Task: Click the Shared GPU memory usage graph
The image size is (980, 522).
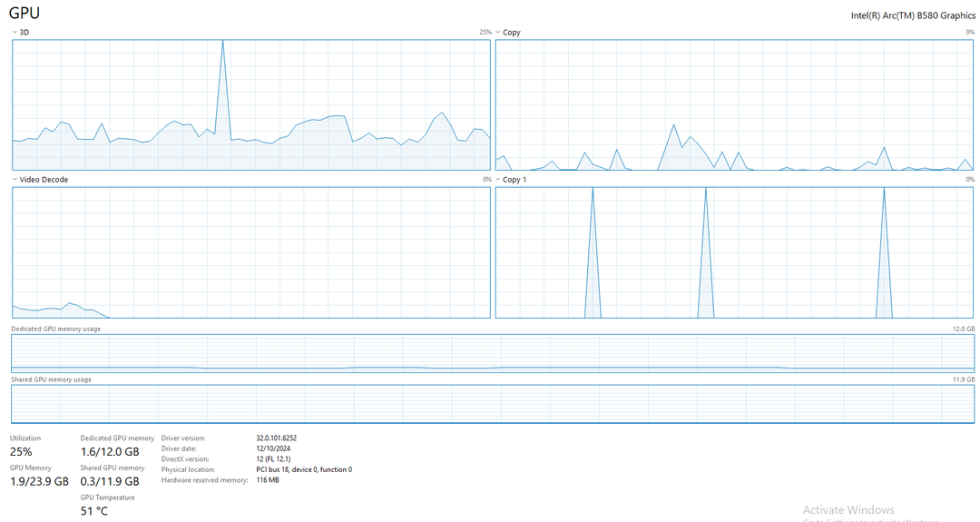Action: click(x=492, y=403)
